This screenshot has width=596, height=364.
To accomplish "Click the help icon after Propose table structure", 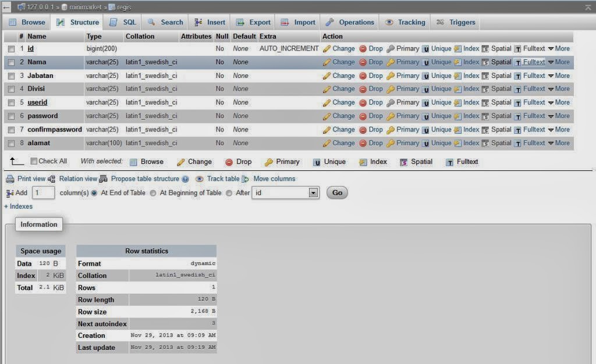I will point(185,179).
